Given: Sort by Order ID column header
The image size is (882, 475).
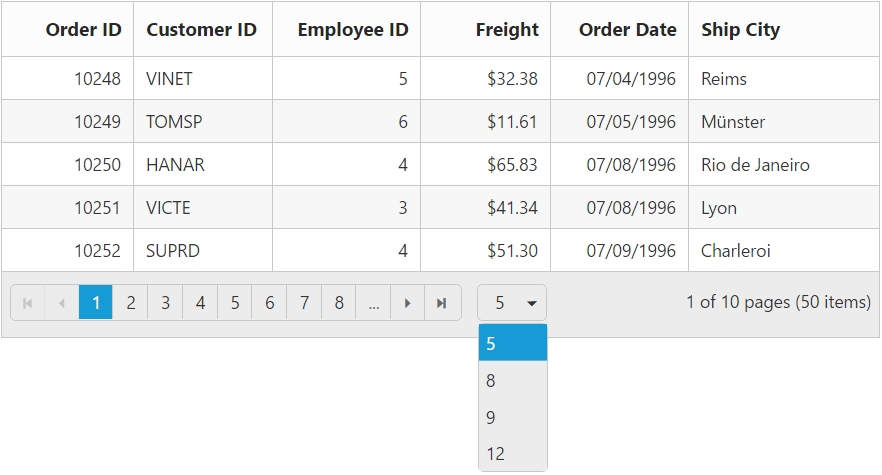Looking at the screenshot, I should point(83,30).
